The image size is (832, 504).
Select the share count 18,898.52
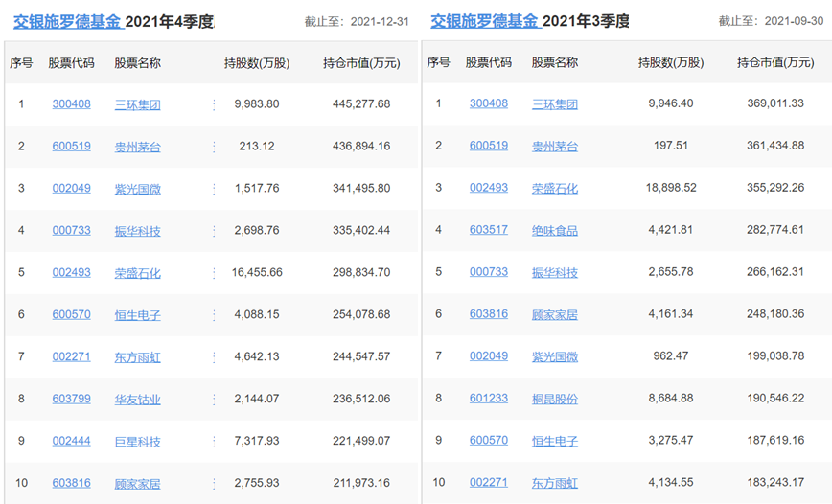click(671, 188)
